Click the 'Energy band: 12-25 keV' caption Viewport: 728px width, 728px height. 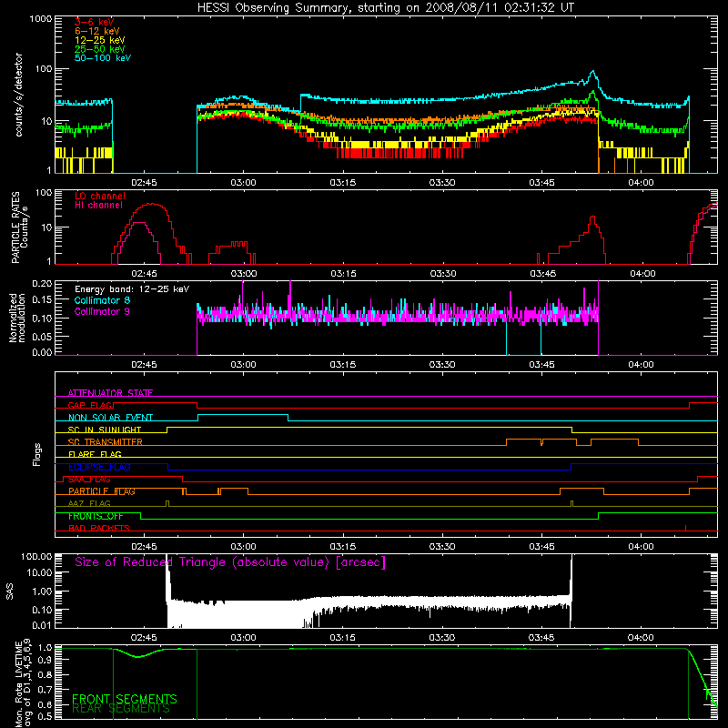click(132, 289)
